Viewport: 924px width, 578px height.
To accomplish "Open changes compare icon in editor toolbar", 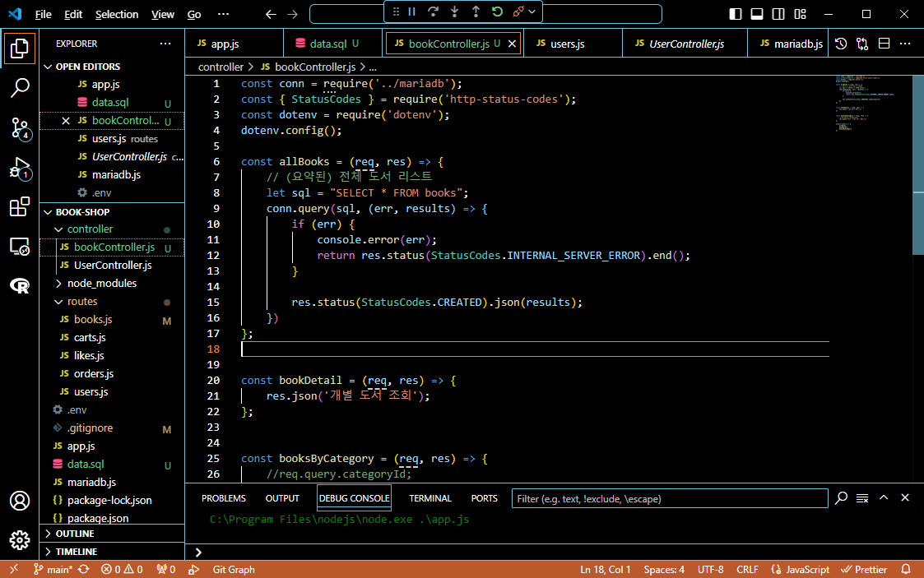I will coord(862,44).
